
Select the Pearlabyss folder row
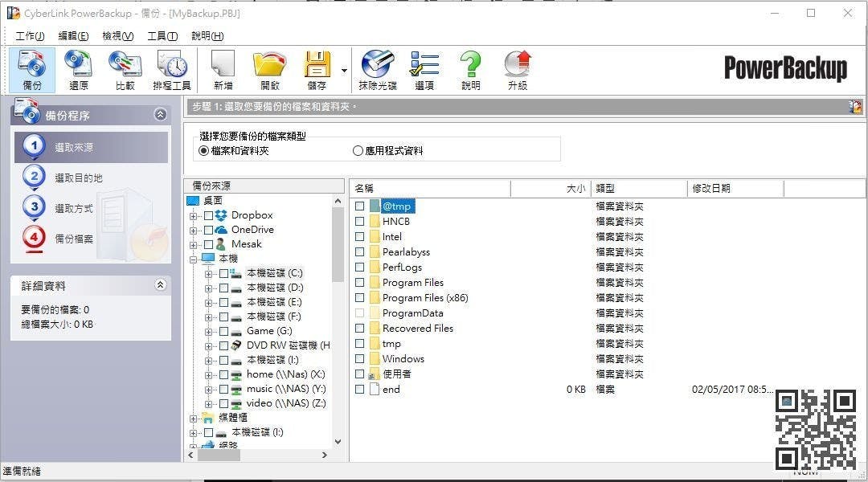pyautogui.click(x=406, y=251)
